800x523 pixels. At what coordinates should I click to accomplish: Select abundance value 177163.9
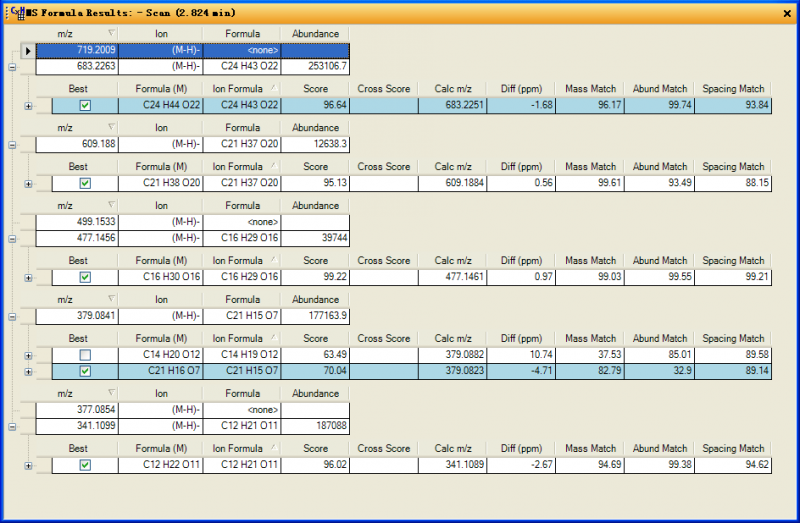pyautogui.click(x=315, y=316)
